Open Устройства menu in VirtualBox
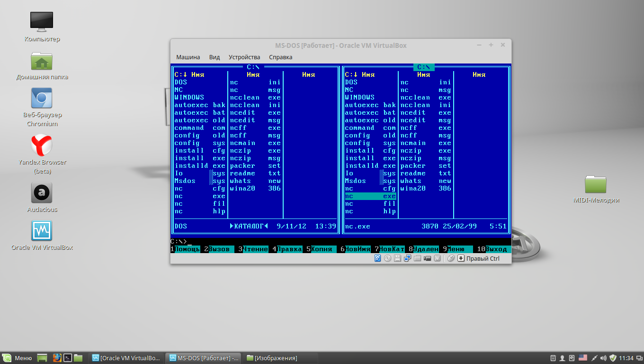 [244, 57]
